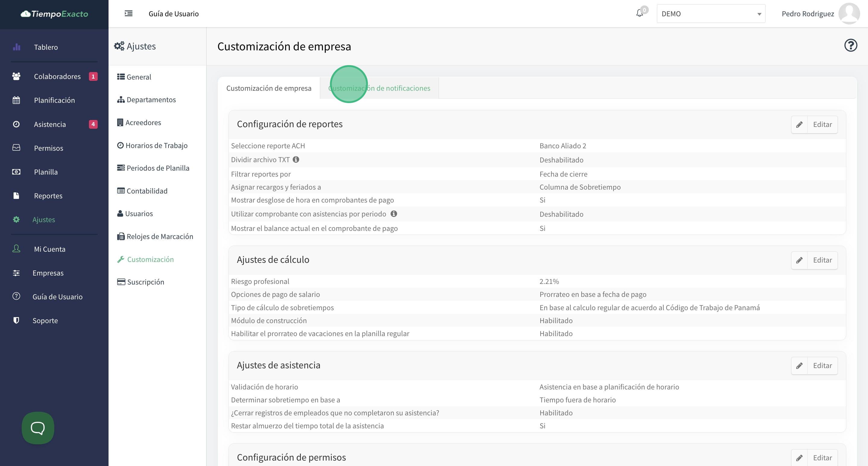
Task: Open Periodos de Planilla settings
Action: [x=158, y=168]
